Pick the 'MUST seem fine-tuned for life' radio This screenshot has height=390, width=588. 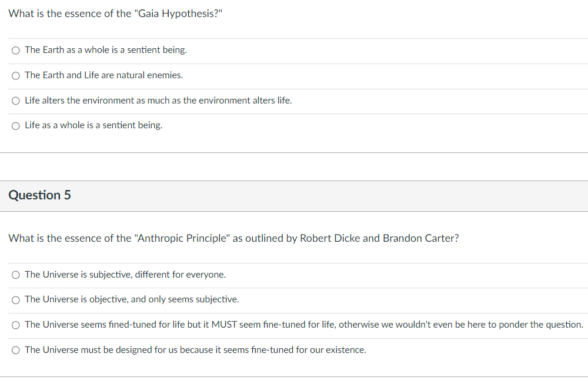click(x=16, y=325)
